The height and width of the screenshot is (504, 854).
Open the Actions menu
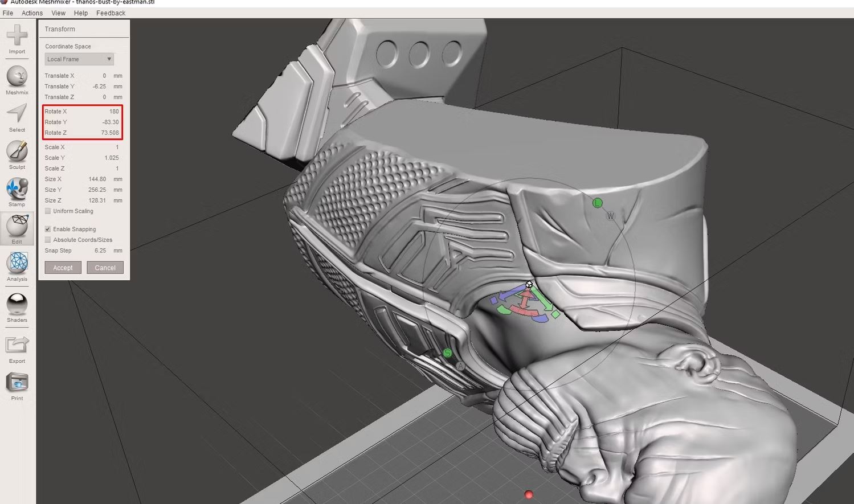(32, 13)
